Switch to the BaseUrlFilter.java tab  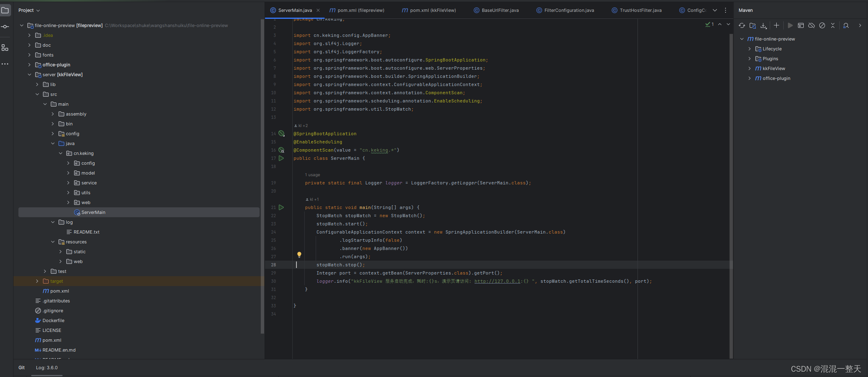[x=500, y=10]
